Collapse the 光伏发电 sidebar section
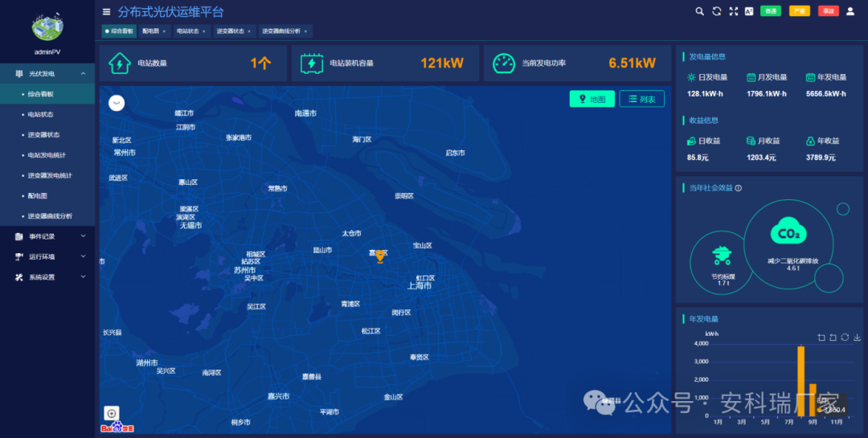Screen dimensions: 868x438 (47, 74)
